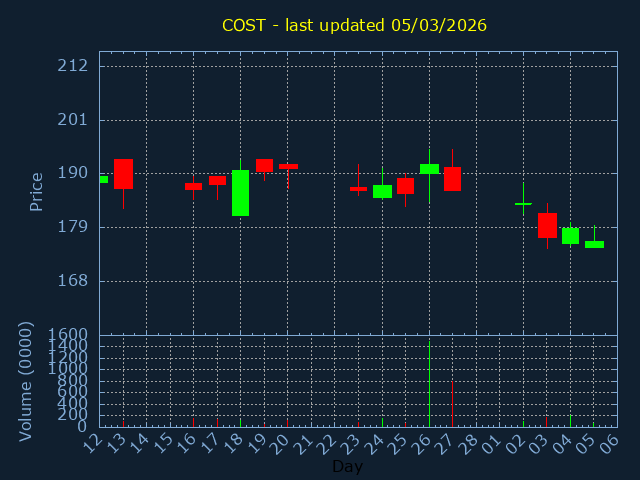The width and height of the screenshot is (640, 480).
Task: Click the large red candlestick on day 13
Action: click(x=123, y=174)
